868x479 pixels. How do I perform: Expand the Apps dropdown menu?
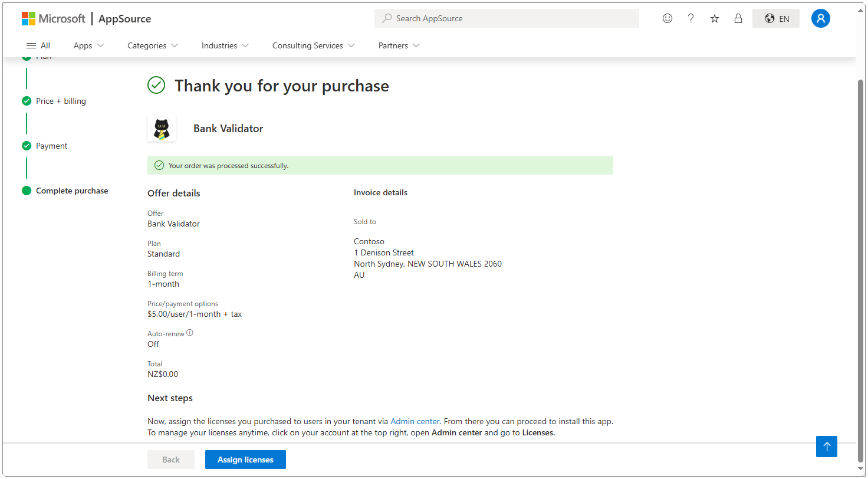tap(89, 45)
